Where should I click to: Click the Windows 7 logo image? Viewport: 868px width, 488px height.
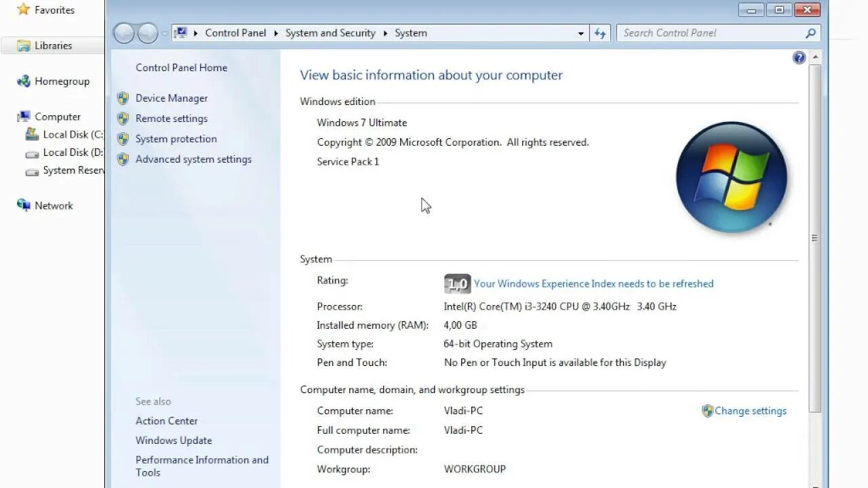pos(731,178)
